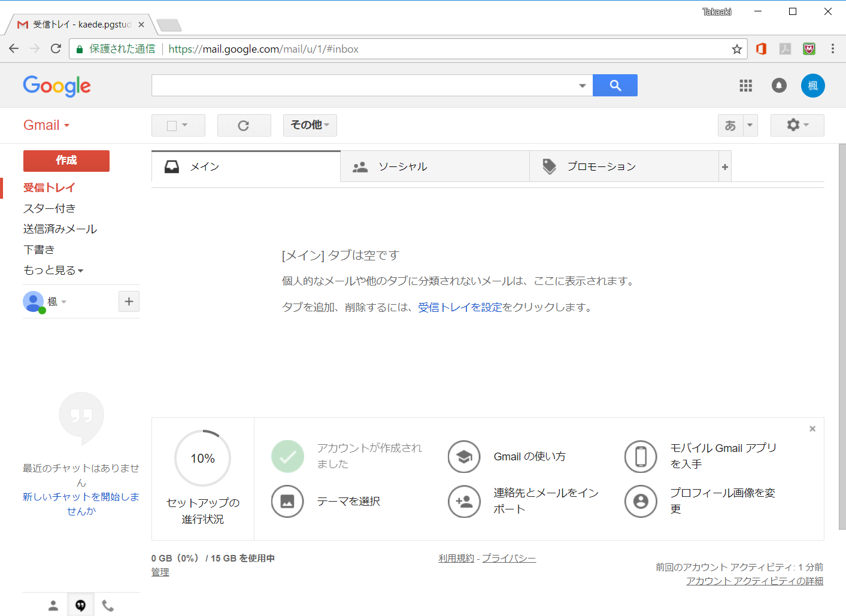Click the 0 GB / 15 GB を使用中 text

(x=213, y=558)
